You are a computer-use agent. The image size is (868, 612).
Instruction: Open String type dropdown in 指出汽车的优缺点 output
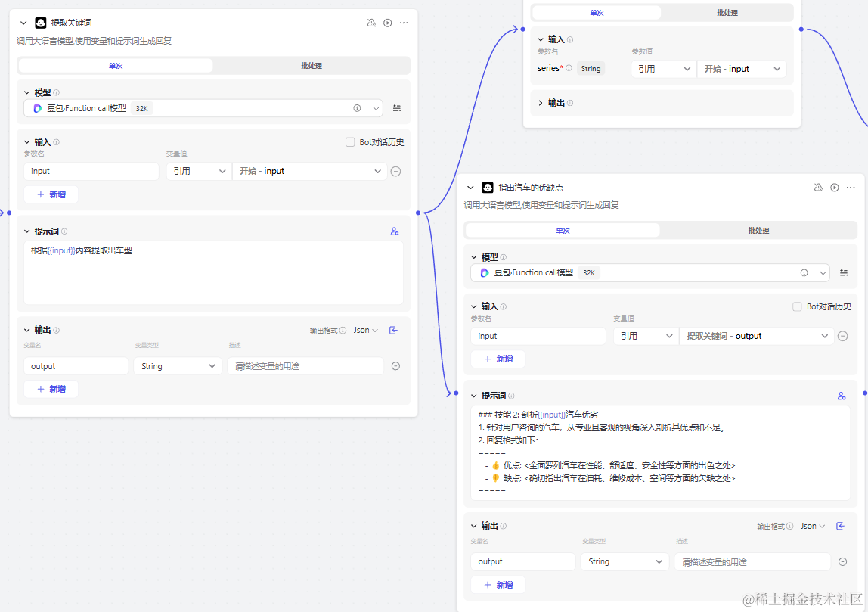pyautogui.click(x=625, y=561)
